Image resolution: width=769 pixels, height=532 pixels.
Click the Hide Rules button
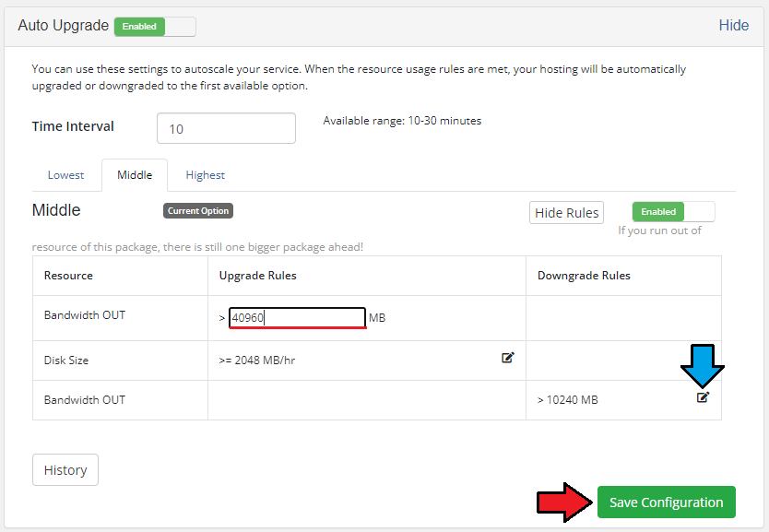click(566, 213)
